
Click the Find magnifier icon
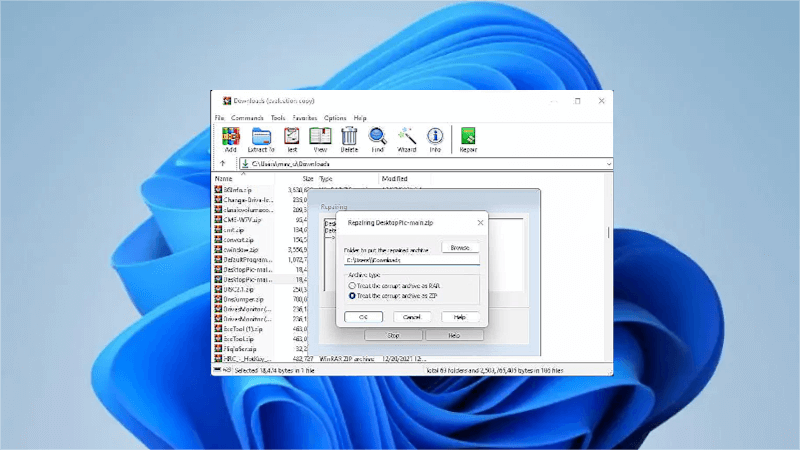coord(377,137)
